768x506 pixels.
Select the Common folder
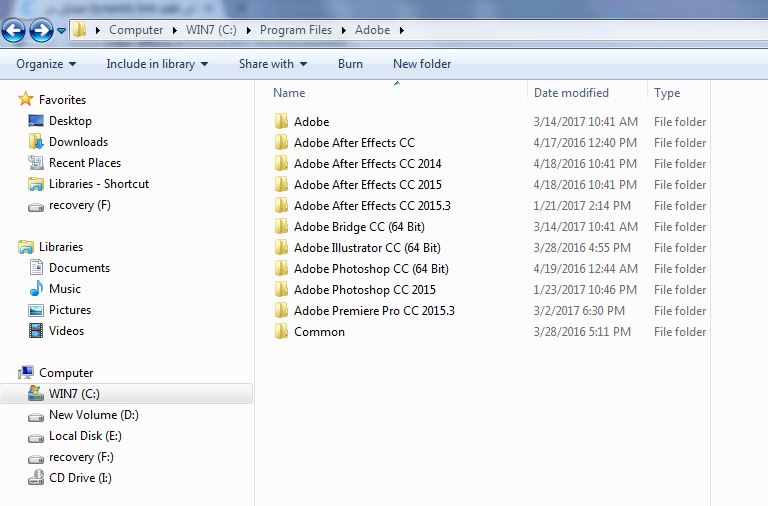tap(319, 332)
